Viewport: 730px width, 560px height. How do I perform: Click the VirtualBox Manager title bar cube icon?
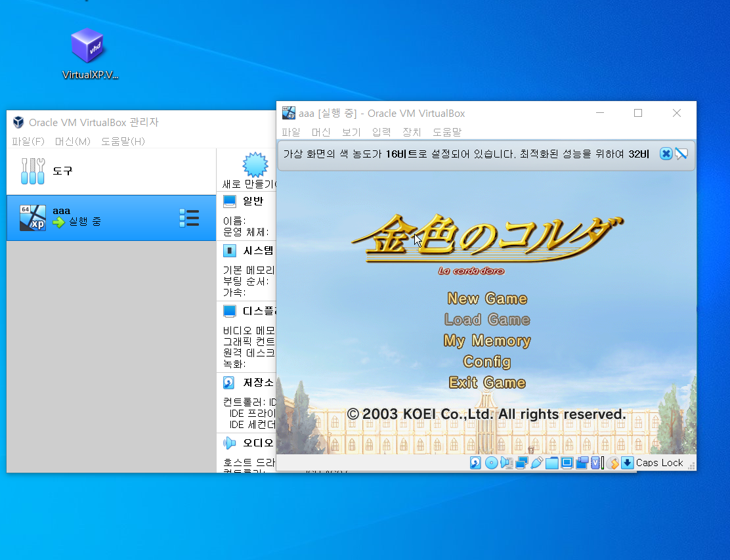(x=18, y=122)
